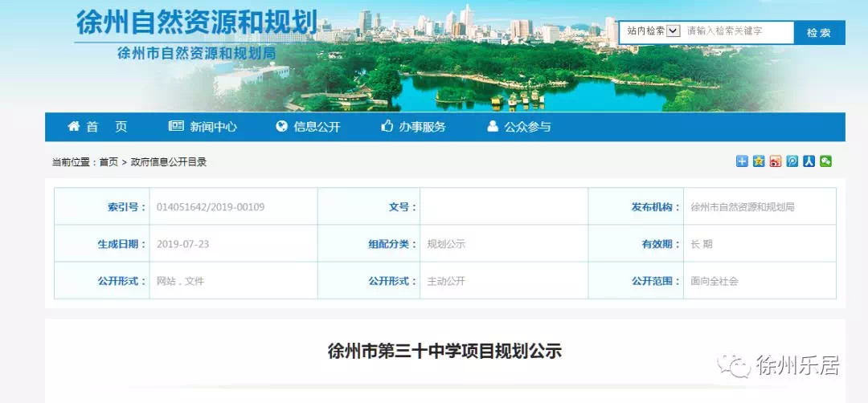Viewport: 868px width, 403px height.
Task: Click the 文号 label cell
Action: pos(369,207)
